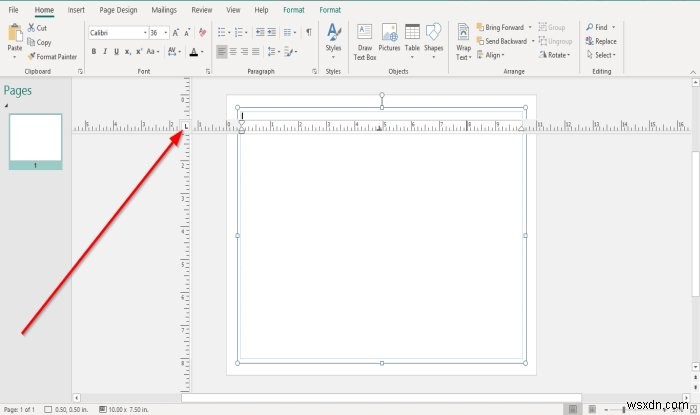The width and height of the screenshot is (700, 415).
Task: Expand the Table insert dropdown
Action: 412,57
